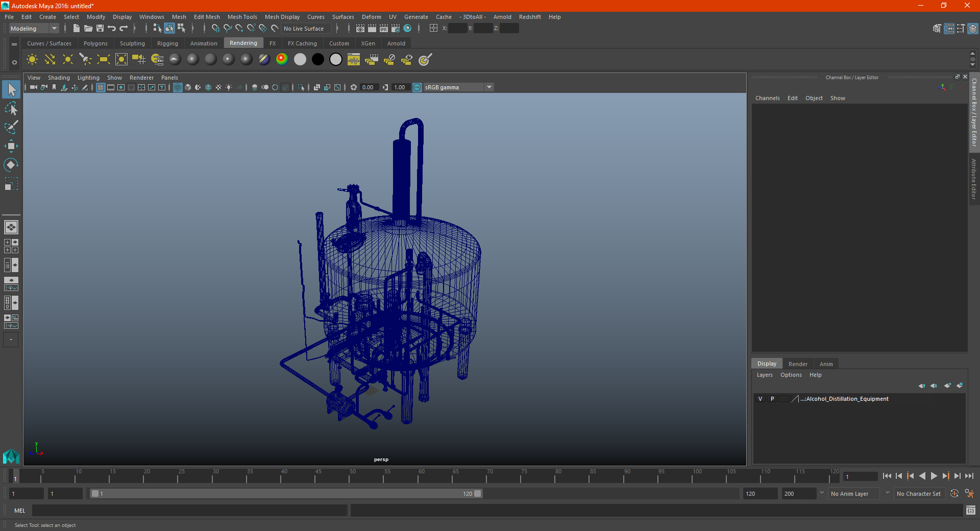Toggle viewport grid display button
The width and height of the screenshot is (980, 531).
pos(101,87)
